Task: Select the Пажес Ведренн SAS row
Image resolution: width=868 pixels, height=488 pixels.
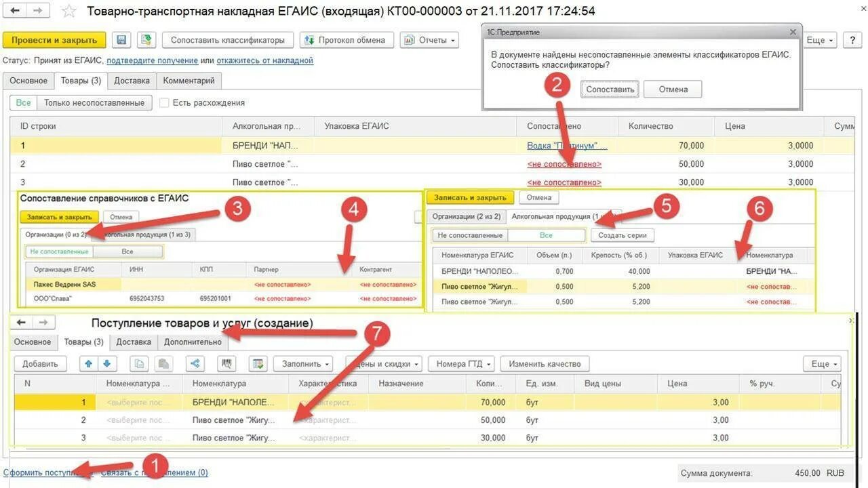Action: [x=224, y=285]
